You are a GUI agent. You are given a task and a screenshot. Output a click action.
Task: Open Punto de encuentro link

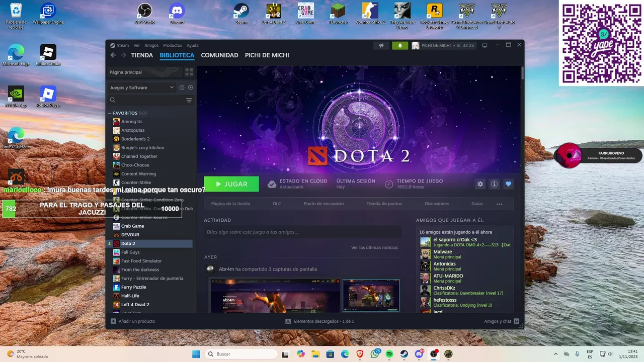pyautogui.click(x=324, y=204)
